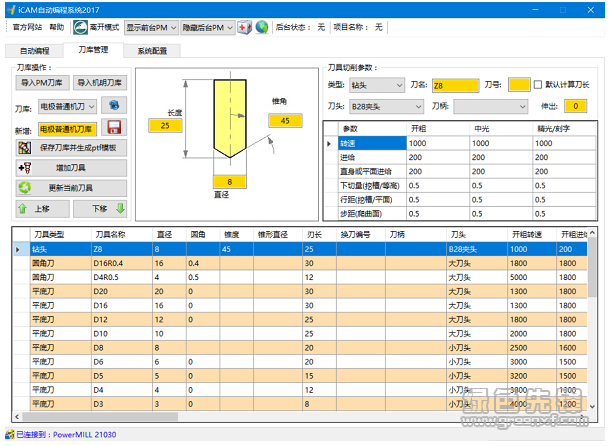The height and width of the screenshot is (446, 610).
Task: Click the 导入PM刀库 button
Action: point(42,83)
